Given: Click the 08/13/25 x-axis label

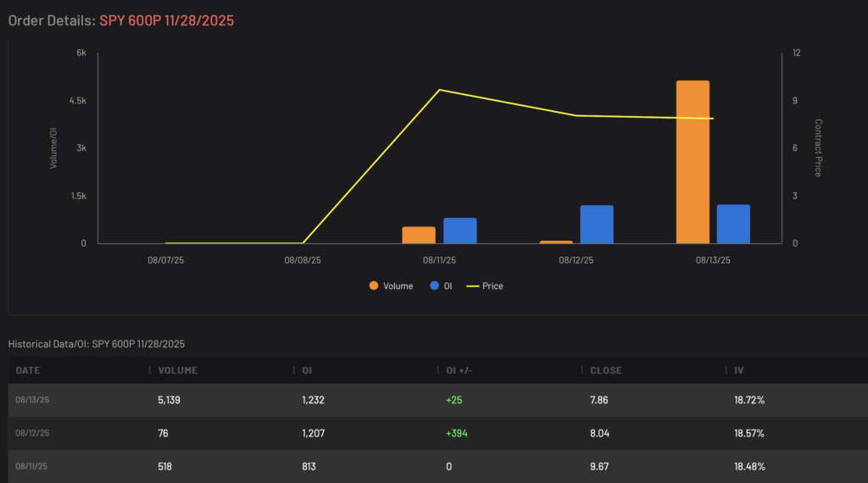Looking at the screenshot, I should [x=713, y=260].
